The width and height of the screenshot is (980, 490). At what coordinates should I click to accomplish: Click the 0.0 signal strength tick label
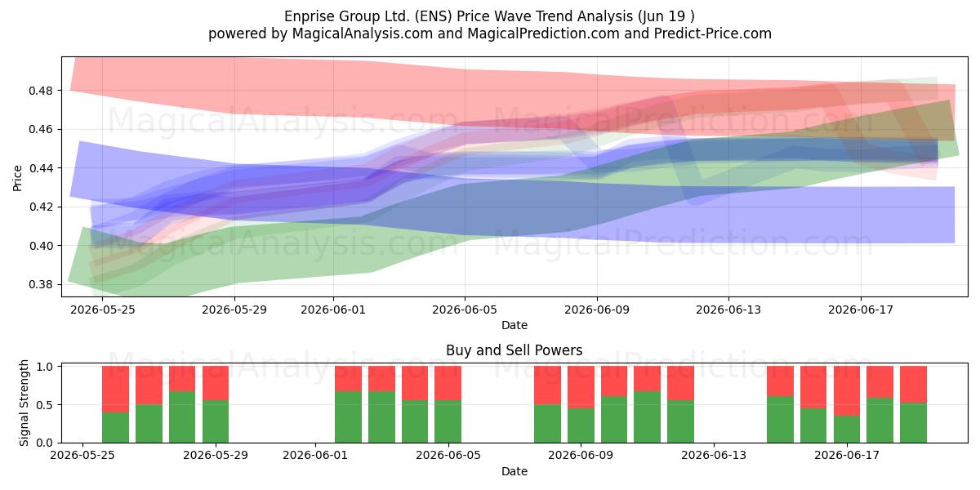click(x=46, y=443)
